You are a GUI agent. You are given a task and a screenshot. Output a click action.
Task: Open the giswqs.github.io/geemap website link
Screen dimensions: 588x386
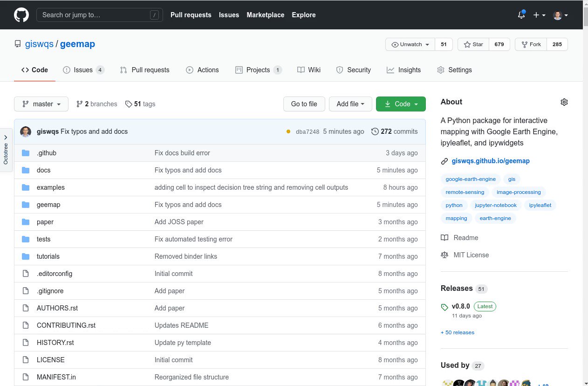(x=491, y=161)
